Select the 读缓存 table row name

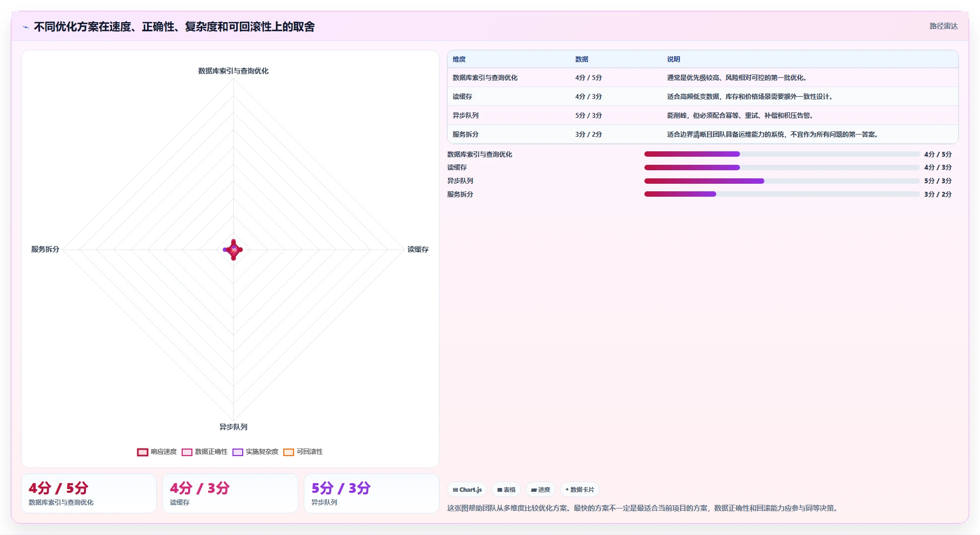click(462, 97)
